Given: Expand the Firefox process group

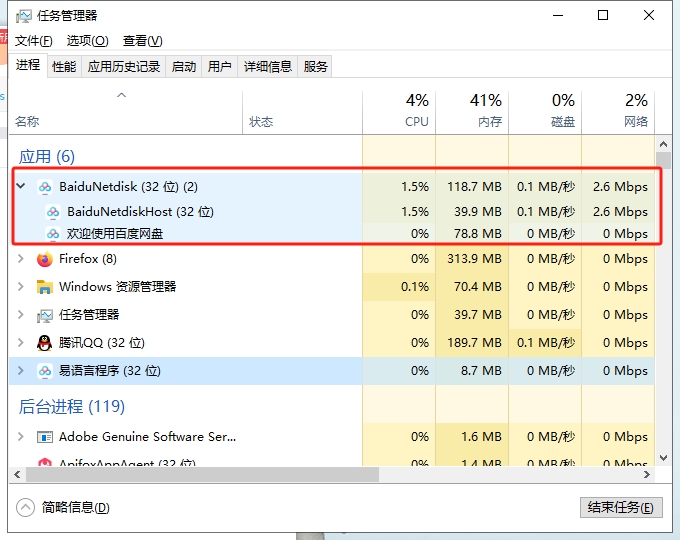Looking at the screenshot, I should (21, 259).
